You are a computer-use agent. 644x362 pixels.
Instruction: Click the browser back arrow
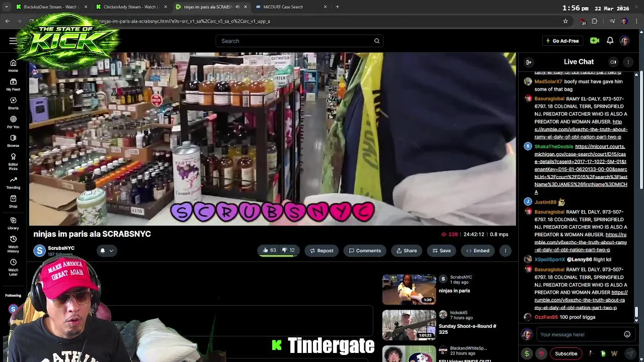tap(7, 21)
